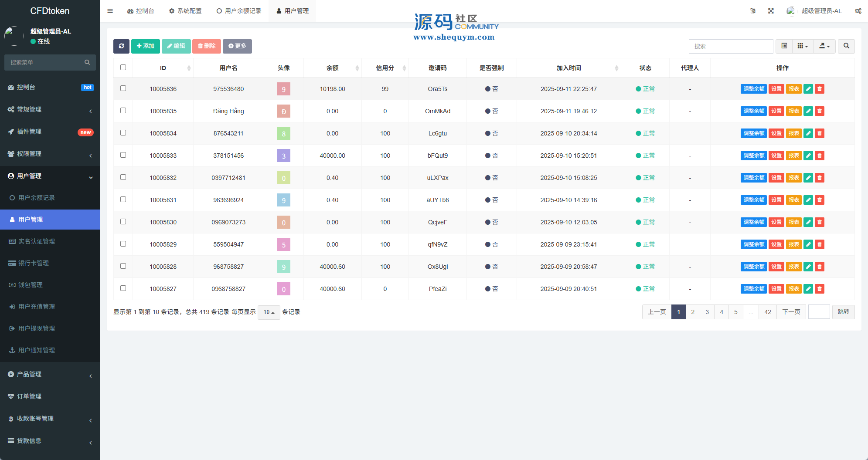Click red trash icon for user 10005835
868x460 pixels.
coord(820,111)
